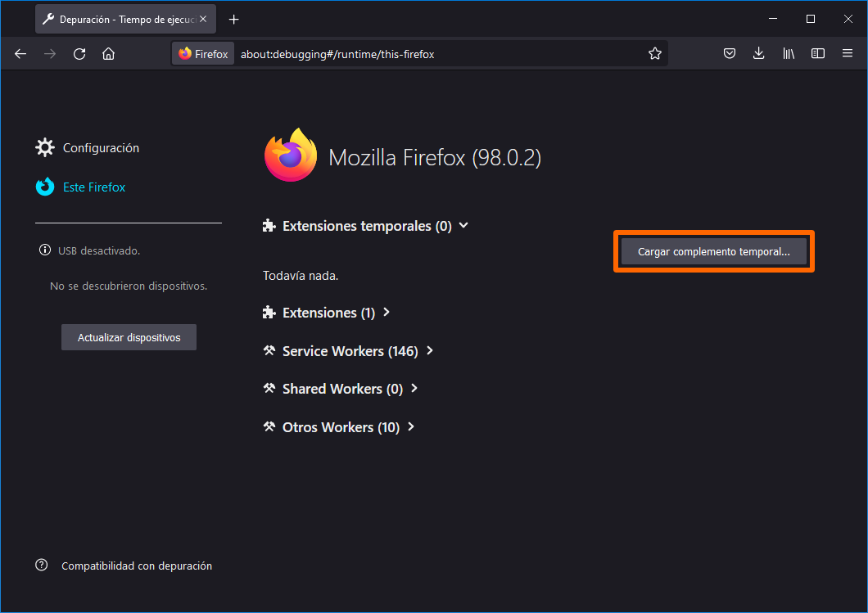The width and height of the screenshot is (868, 613).
Task: Go back with the back arrow
Action: [x=20, y=54]
